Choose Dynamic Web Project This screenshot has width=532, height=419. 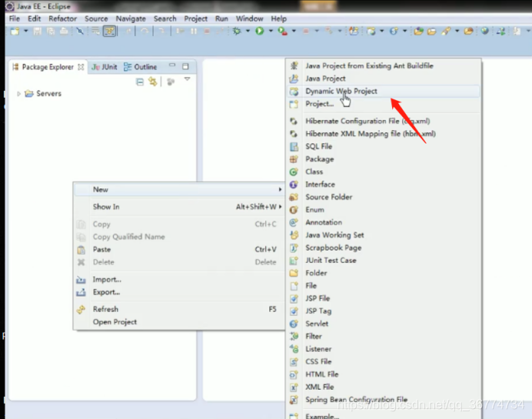click(x=384, y=91)
